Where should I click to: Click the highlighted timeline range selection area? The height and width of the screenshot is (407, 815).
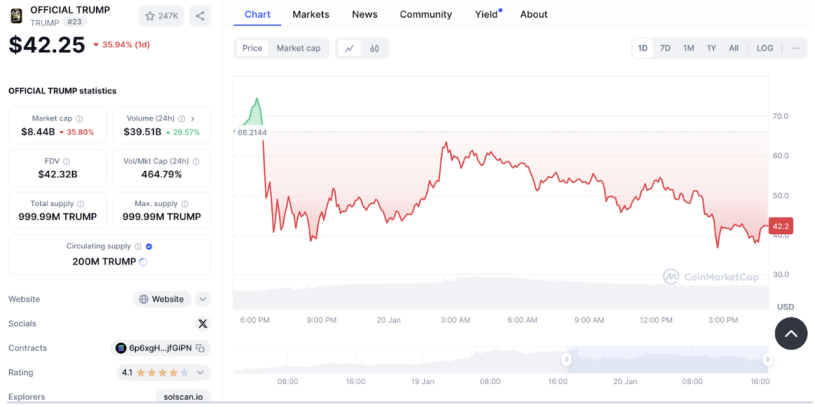(x=667, y=359)
